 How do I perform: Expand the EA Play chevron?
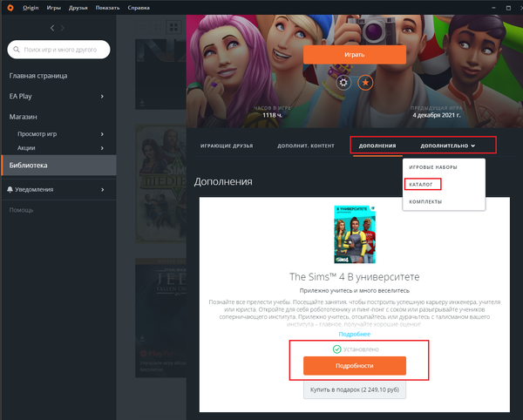[x=102, y=97]
